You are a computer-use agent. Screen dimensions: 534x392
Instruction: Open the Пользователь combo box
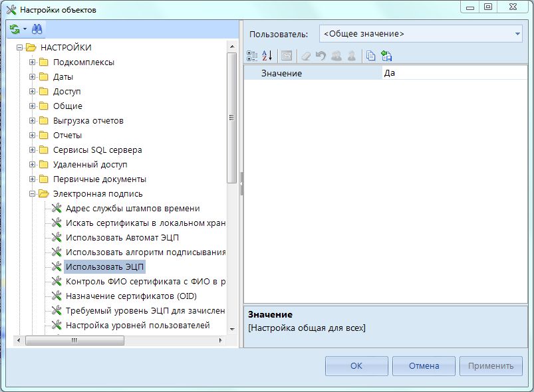[x=420, y=34]
